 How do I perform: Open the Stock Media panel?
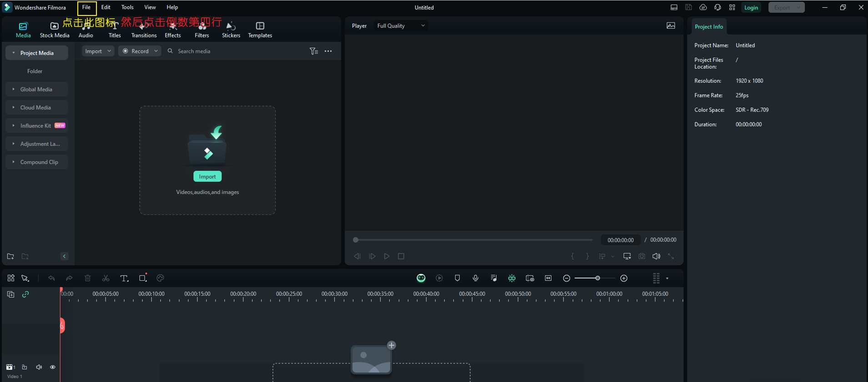(x=55, y=30)
